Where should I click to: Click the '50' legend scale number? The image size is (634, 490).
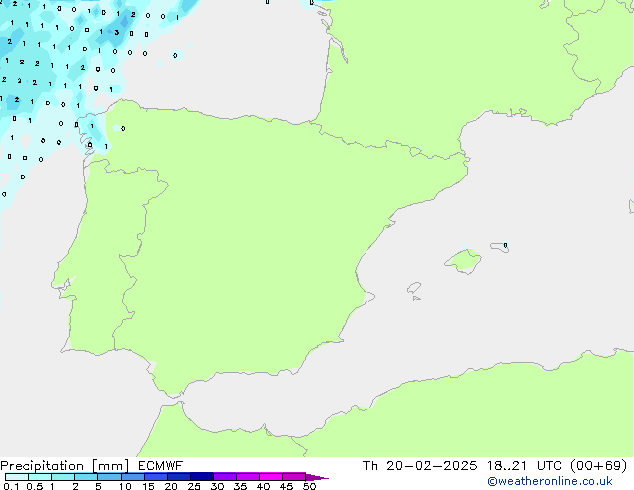point(309,486)
